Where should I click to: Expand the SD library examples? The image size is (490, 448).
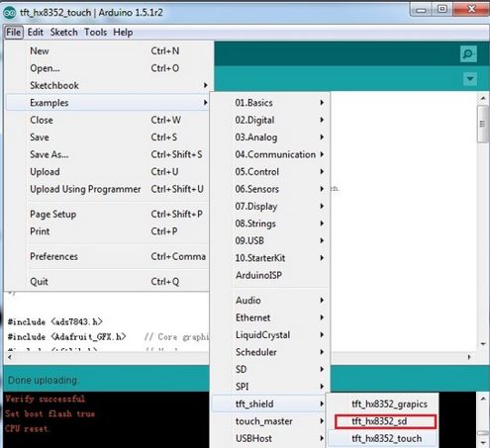pyautogui.click(x=270, y=369)
